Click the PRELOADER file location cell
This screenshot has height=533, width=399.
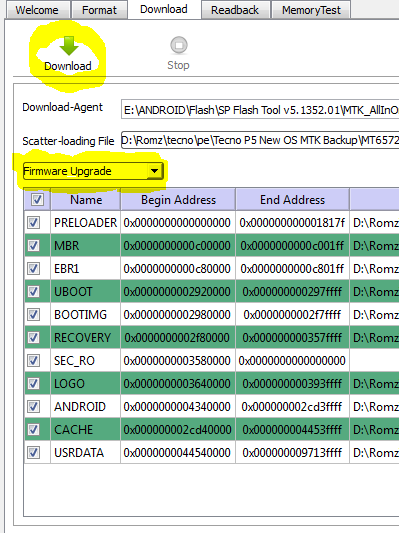375,223
